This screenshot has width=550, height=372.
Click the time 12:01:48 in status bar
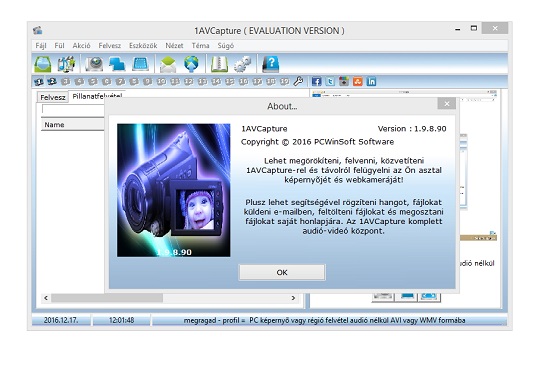(x=121, y=320)
